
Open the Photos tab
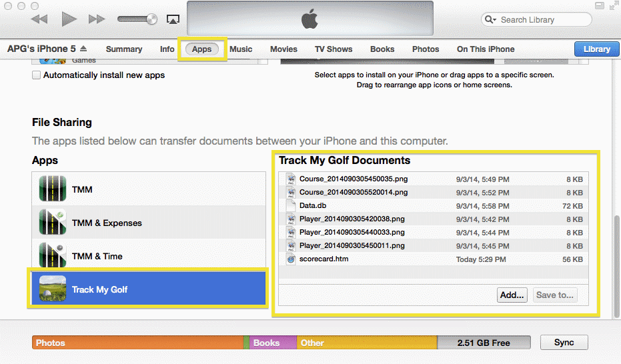(x=426, y=49)
